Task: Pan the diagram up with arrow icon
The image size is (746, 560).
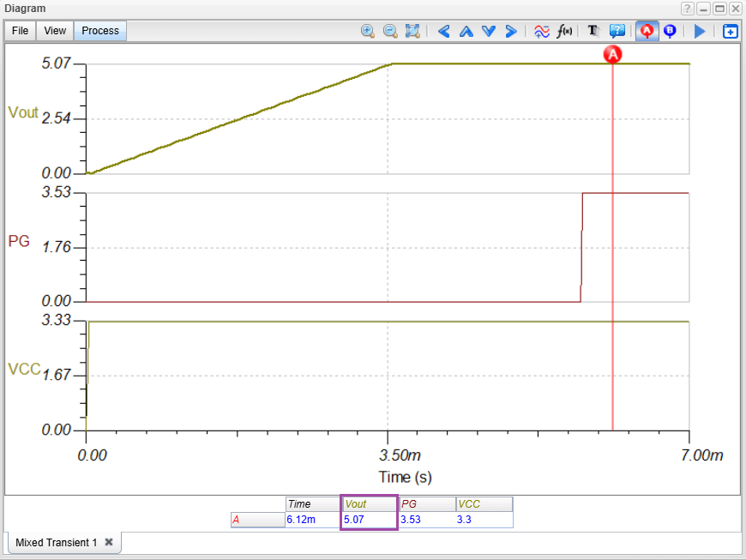Action: pyautogui.click(x=466, y=31)
